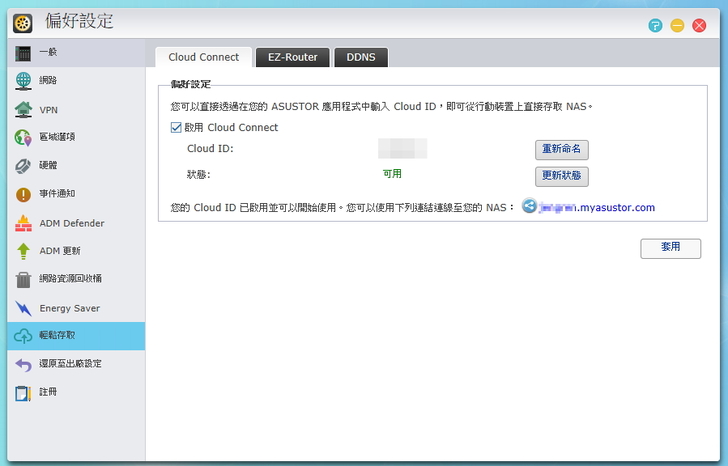Select the 註冊 registration notepad icon

23,393
